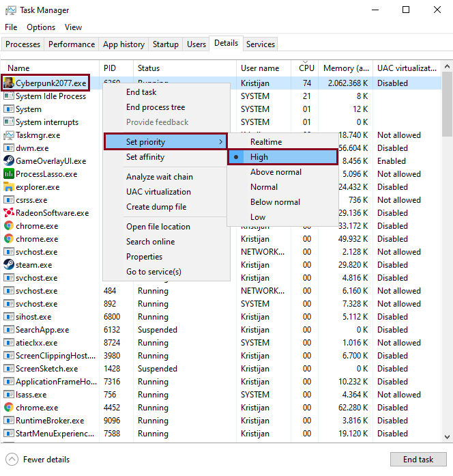Click the End task button at bottom
The width and height of the screenshot is (453, 476).
click(418, 460)
